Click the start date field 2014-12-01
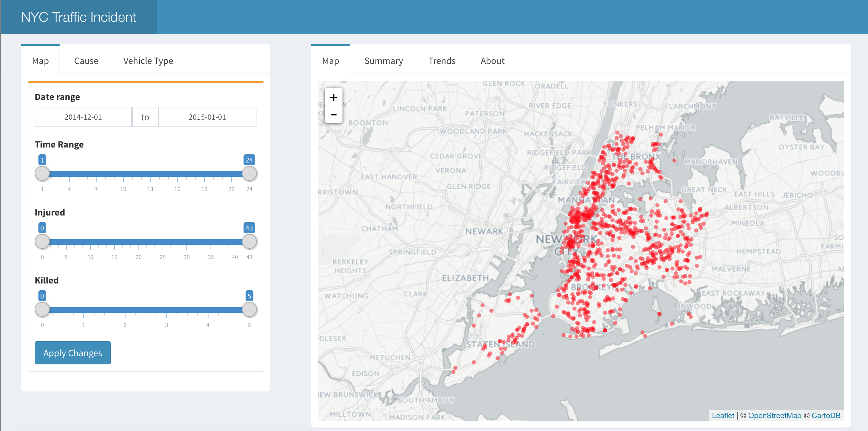868x431 pixels. click(83, 117)
